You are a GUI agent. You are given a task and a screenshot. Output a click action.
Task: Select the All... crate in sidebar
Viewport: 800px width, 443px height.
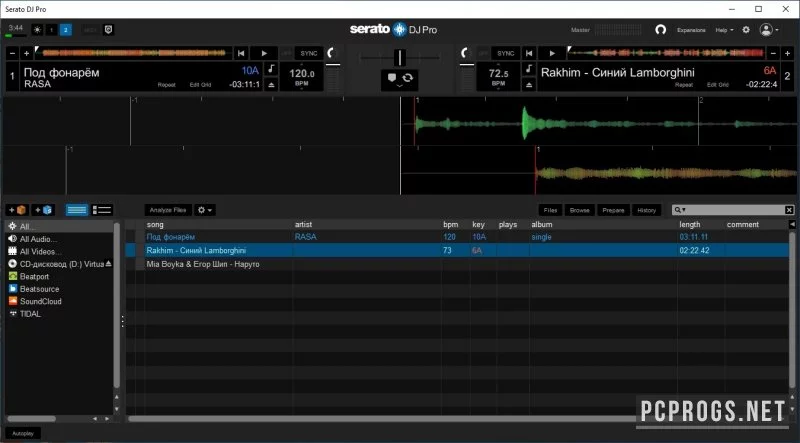[x=60, y=226]
